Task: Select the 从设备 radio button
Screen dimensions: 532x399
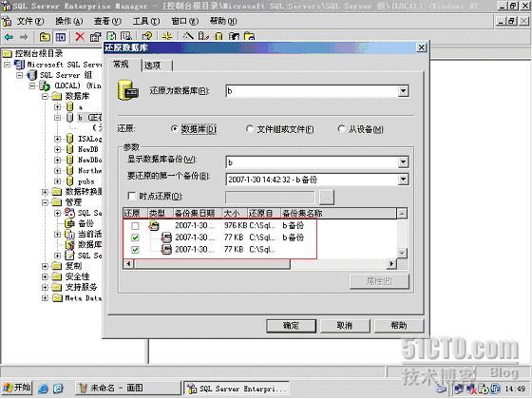Action: tap(341, 129)
